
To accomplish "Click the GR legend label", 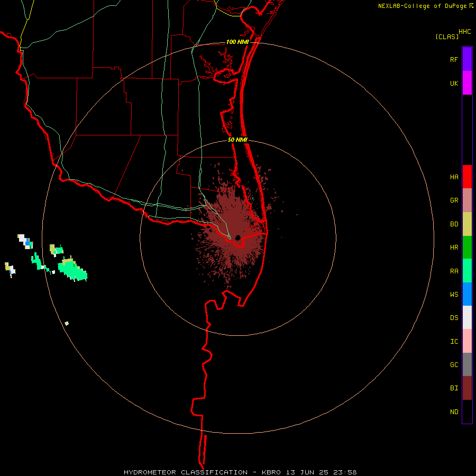I will point(454,200).
